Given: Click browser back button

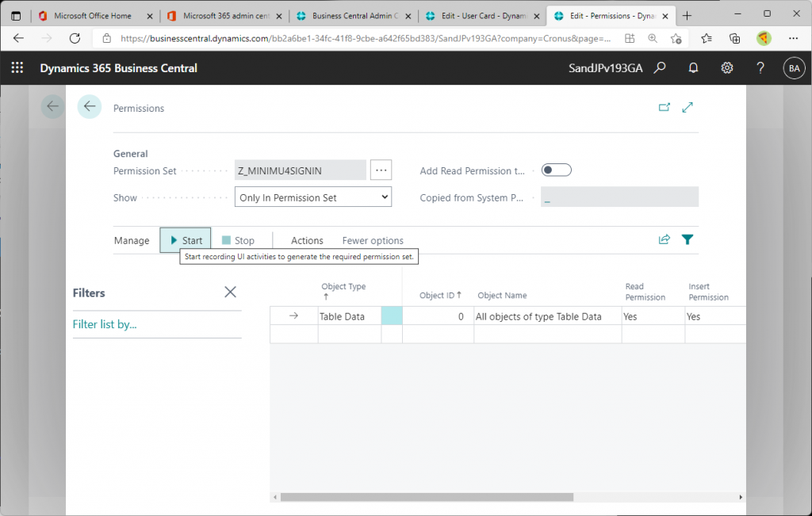Looking at the screenshot, I should [19, 38].
